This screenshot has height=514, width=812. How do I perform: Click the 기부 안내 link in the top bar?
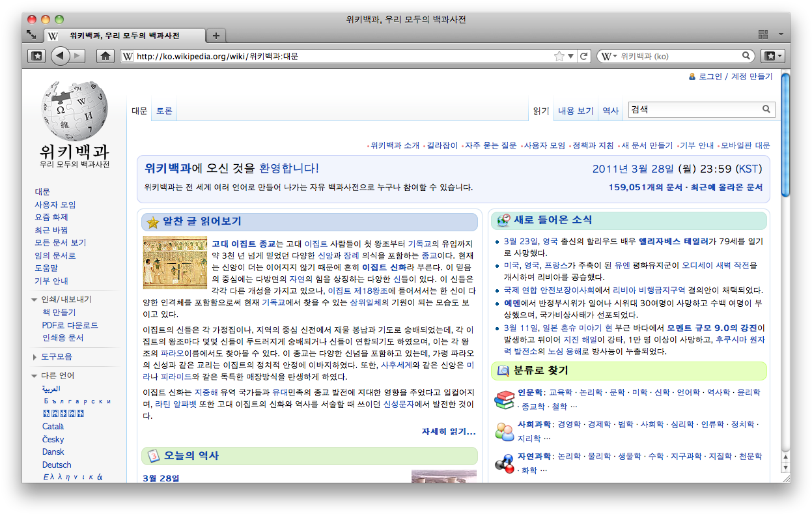tap(696, 145)
